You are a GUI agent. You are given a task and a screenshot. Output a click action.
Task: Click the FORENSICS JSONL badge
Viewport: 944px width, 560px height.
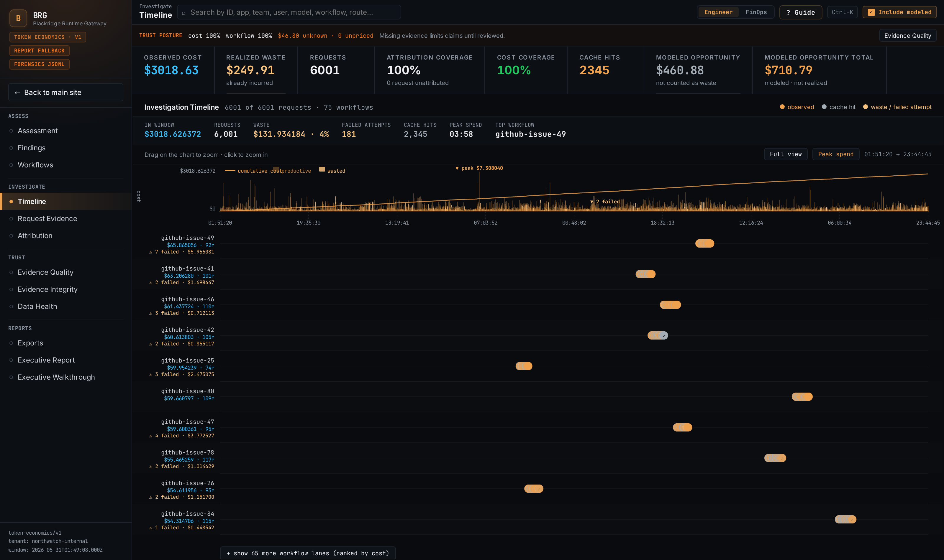pyautogui.click(x=39, y=64)
